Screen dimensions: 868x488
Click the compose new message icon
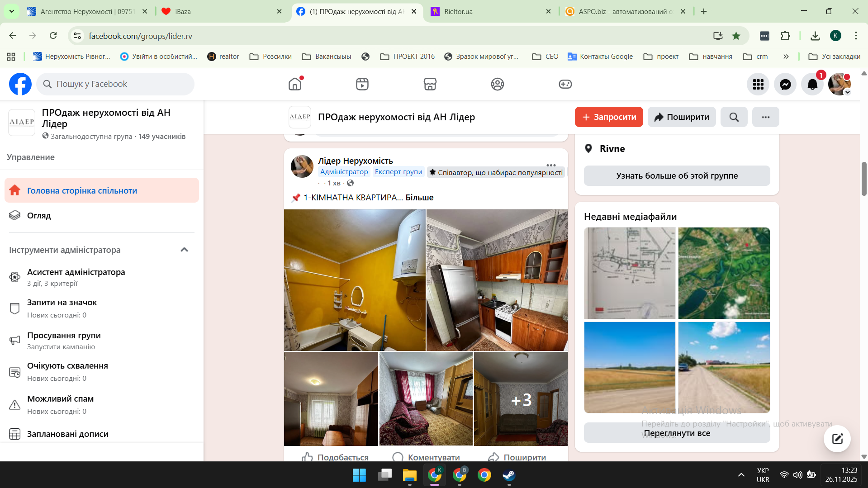pyautogui.click(x=837, y=438)
